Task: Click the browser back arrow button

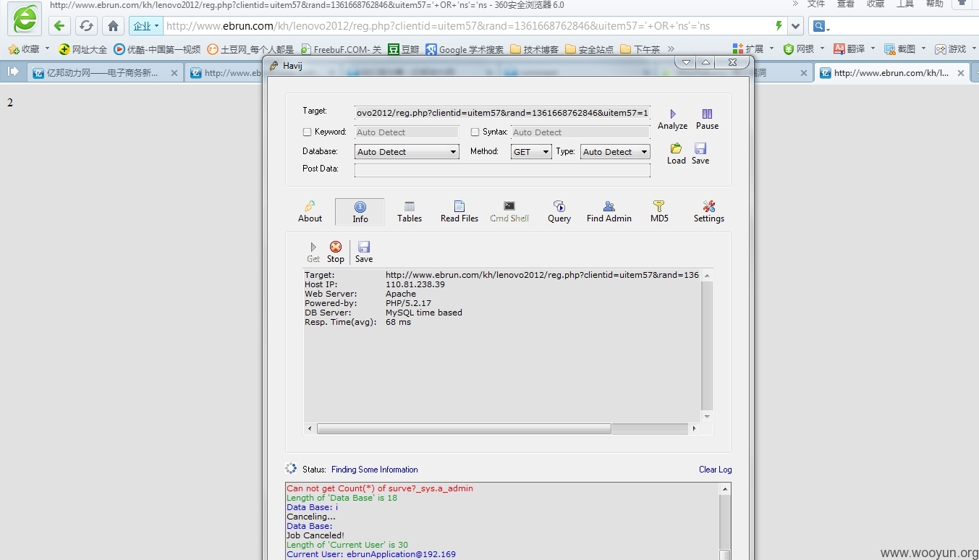Action: pos(59,26)
